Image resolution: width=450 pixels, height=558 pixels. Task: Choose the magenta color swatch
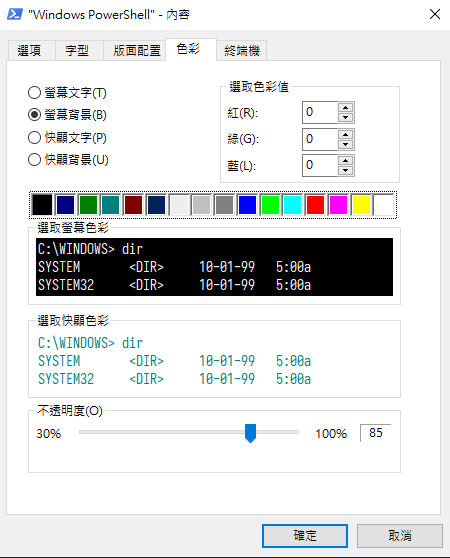point(338,205)
